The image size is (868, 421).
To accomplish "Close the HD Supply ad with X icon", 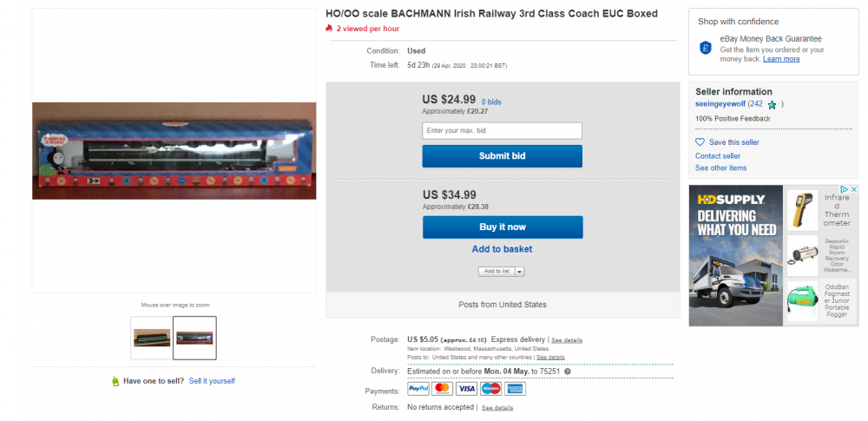I will point(853,190).
